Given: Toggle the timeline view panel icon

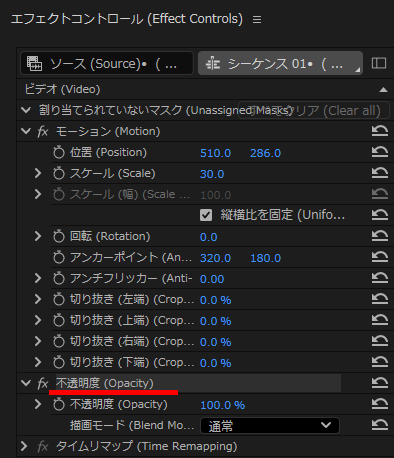Looking at the screenshot, I should (379, 63).
